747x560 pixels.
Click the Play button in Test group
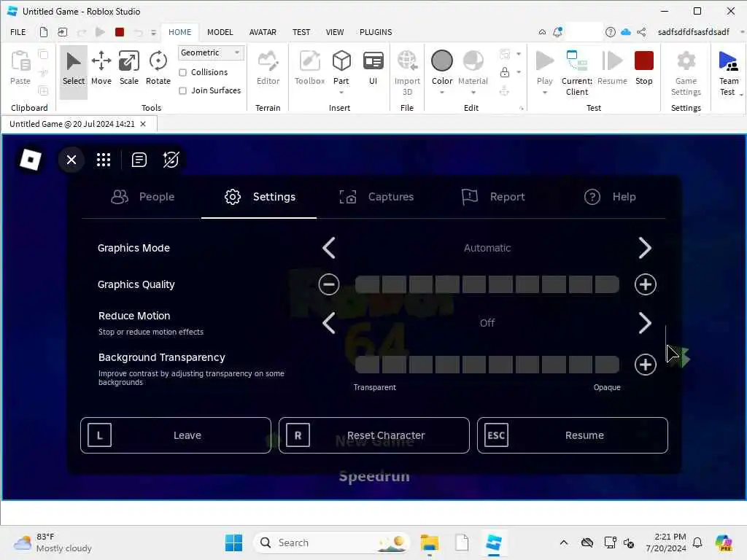pyautogui.click(x=544, y=68)
